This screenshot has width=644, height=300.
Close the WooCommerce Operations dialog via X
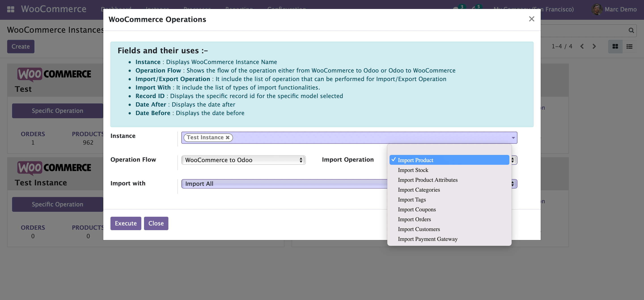click(532, 19)
